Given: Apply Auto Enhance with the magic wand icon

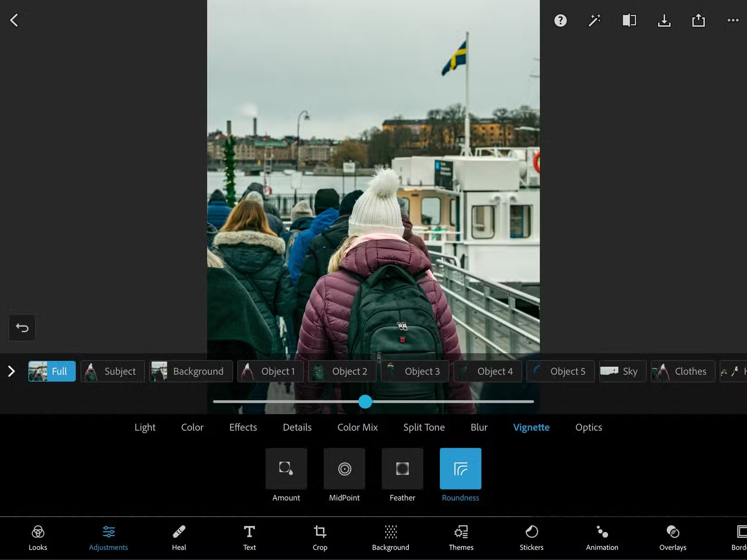Looking at the screenshot, I should click(x=594, y=20).
